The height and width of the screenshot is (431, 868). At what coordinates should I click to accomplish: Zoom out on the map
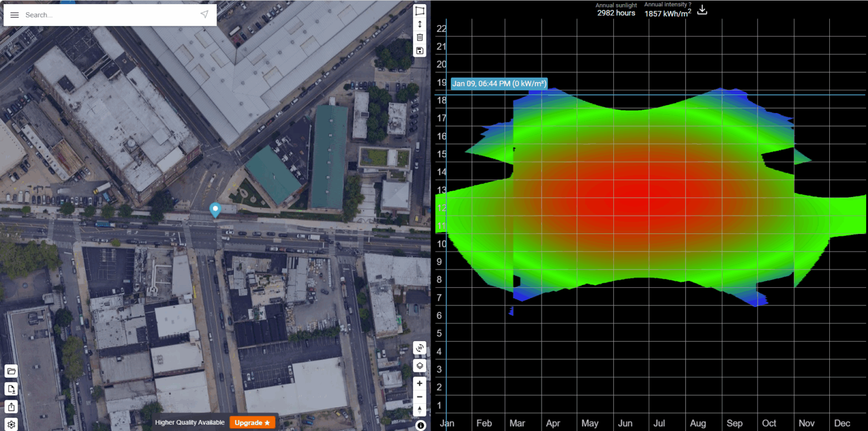(420, 397)
